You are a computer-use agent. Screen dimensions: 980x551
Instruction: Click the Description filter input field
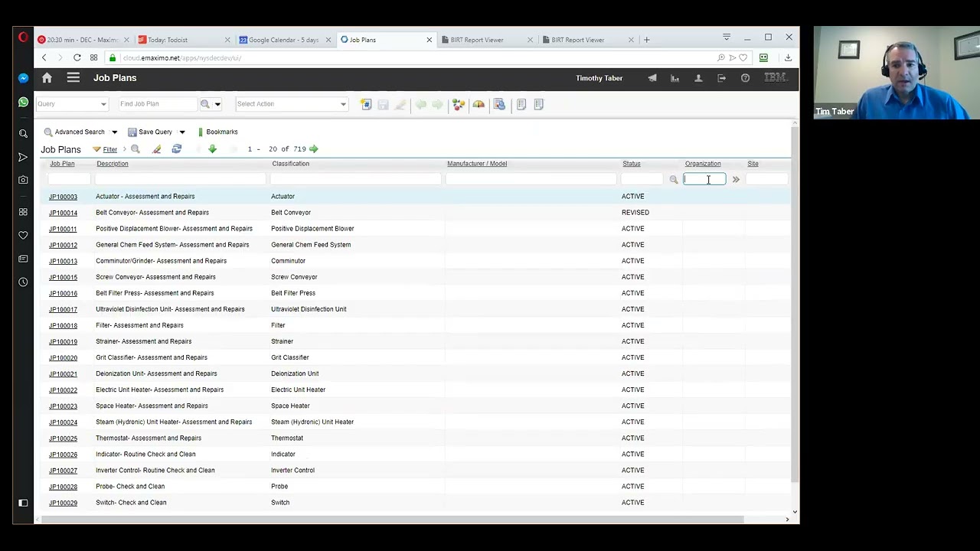181,179
